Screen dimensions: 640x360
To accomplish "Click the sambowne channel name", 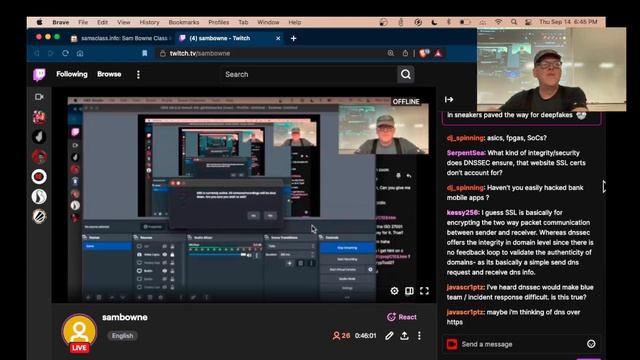I will 125,317.
